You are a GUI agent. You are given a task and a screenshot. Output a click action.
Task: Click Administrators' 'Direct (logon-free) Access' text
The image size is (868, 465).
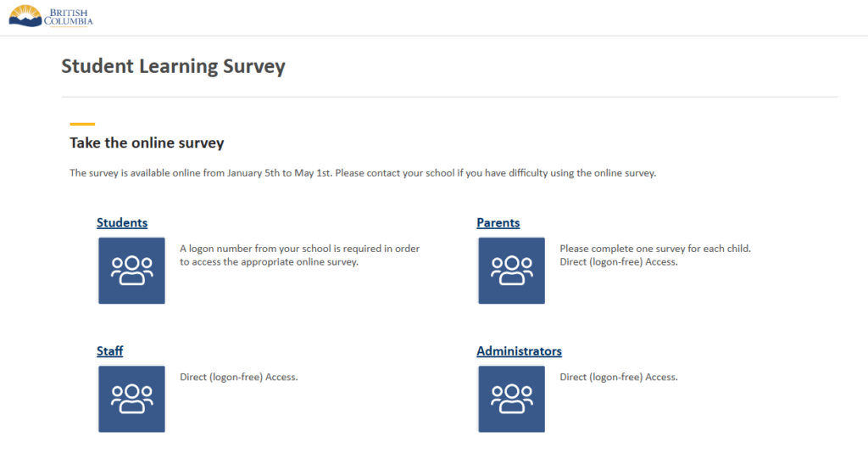pos(619,377)
